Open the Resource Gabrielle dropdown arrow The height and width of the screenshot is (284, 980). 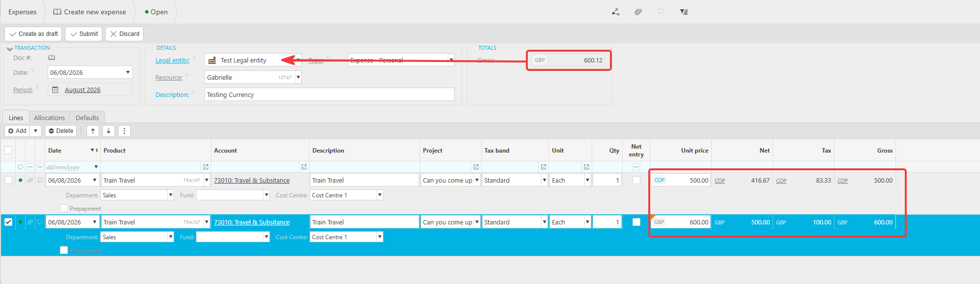(x=298, y=77)
